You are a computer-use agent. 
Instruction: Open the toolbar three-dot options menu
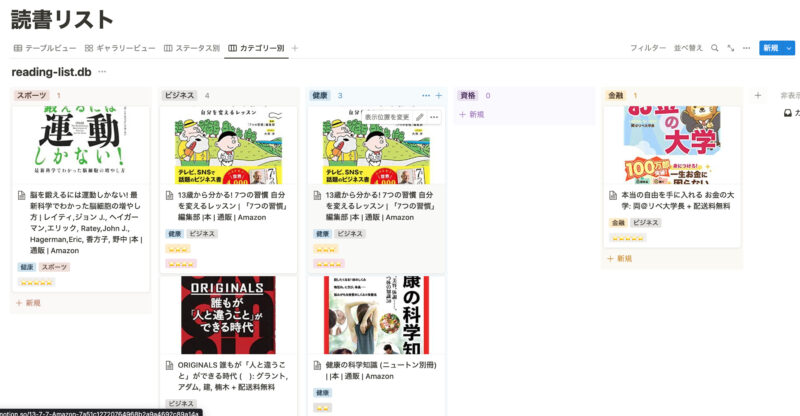point(746,48)
